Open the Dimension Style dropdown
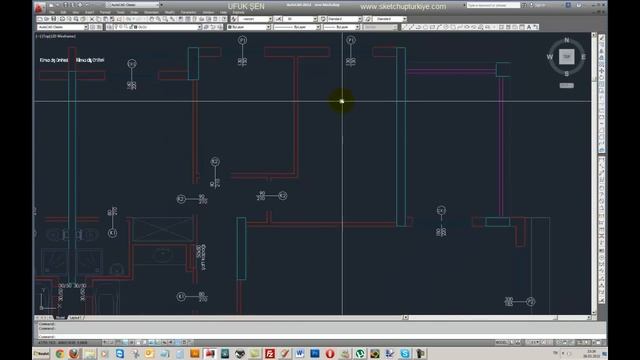Screen dimensions: 640x360 pos(300,19)
